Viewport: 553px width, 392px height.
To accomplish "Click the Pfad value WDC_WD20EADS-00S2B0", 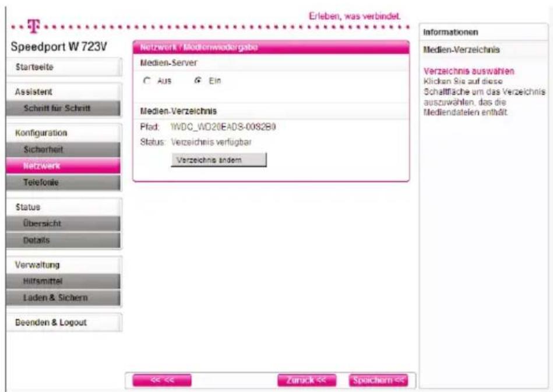I will [x=223, y=127].
